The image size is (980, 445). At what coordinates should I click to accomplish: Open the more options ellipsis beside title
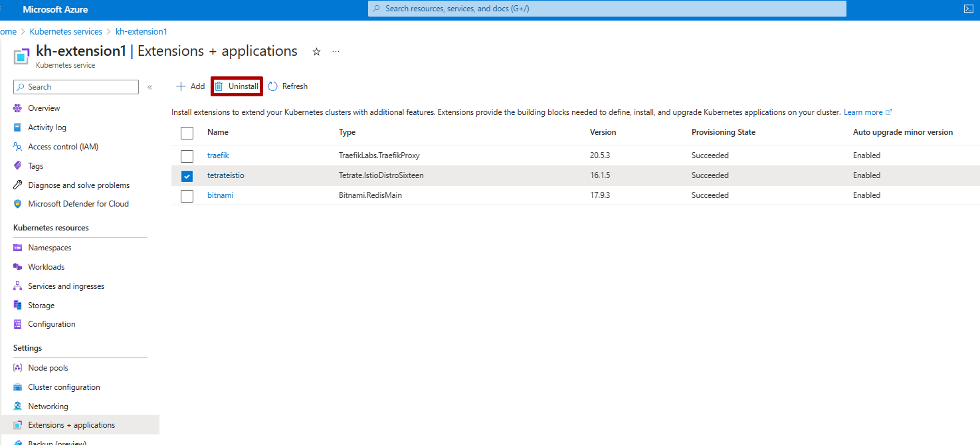pos(336,52)
